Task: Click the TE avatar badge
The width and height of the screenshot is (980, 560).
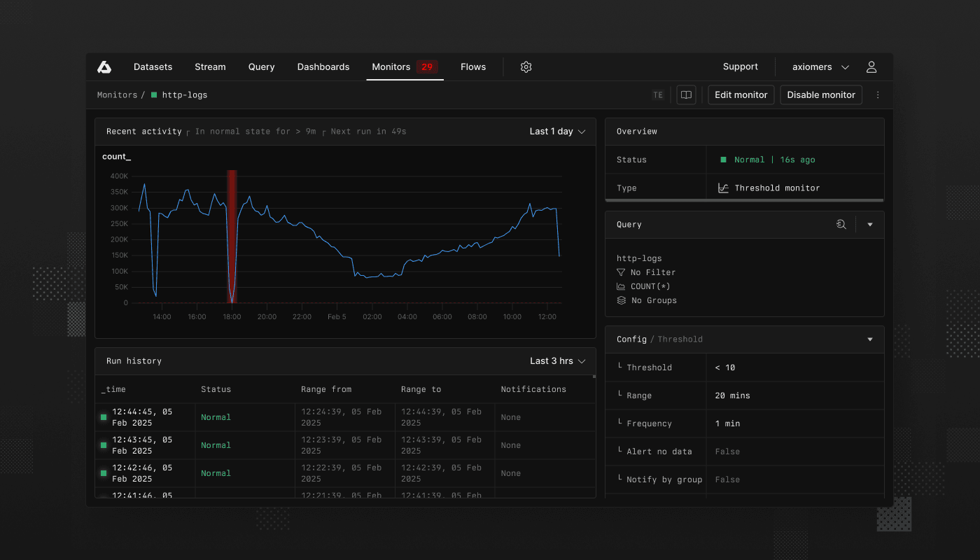Action: (658, 95)
